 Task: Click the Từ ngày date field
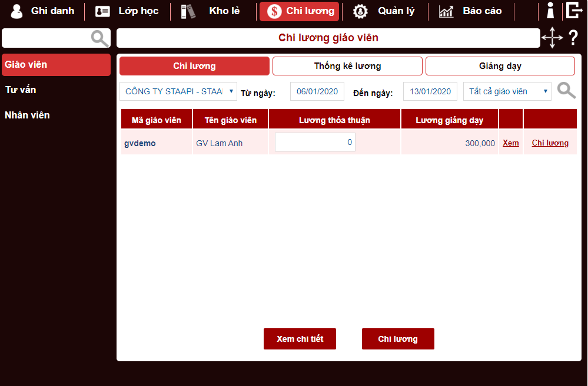pyautogui.click(x=317, y=91)
